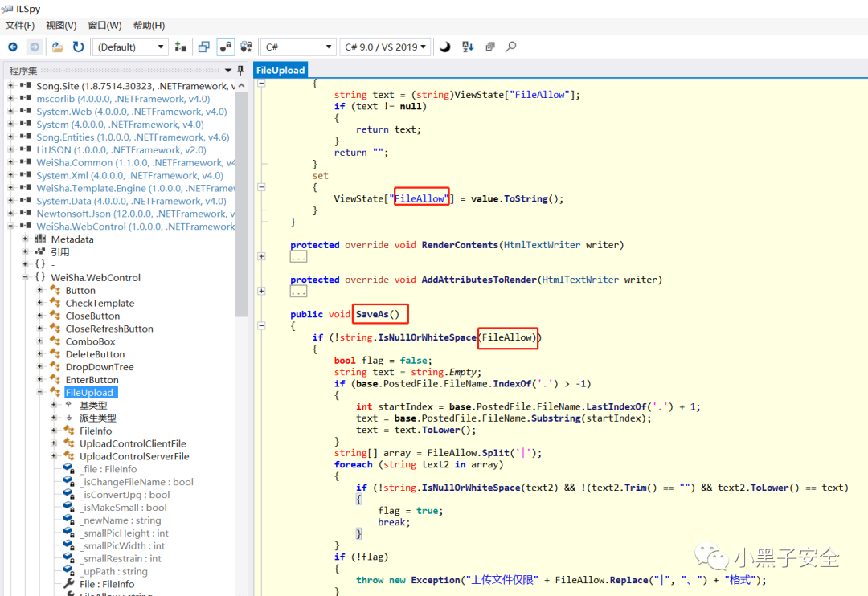Image resolution: width=868 pixels, height=596 pixels.
Task: Open the 视图(V) menu
Action: point(61,26)
